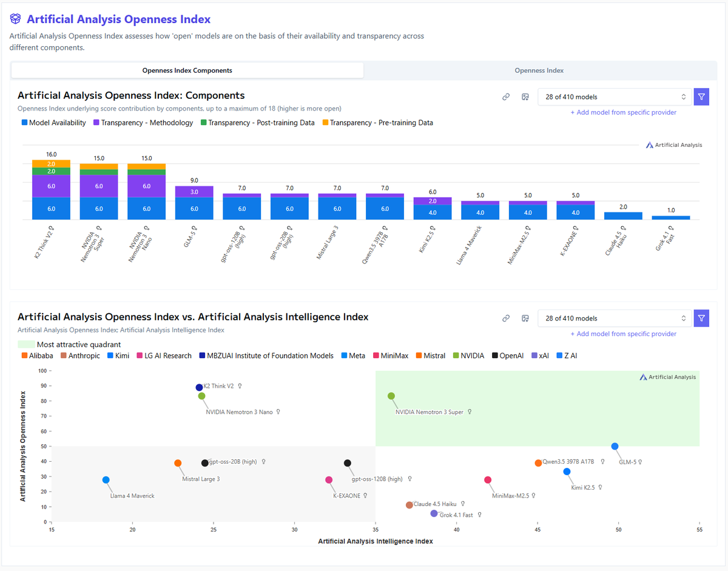This screenshot has height=571, width=728.
Task: Click lightbulb icon next to Grok 4.1 Fast scatter label
Action: [479, 515]
